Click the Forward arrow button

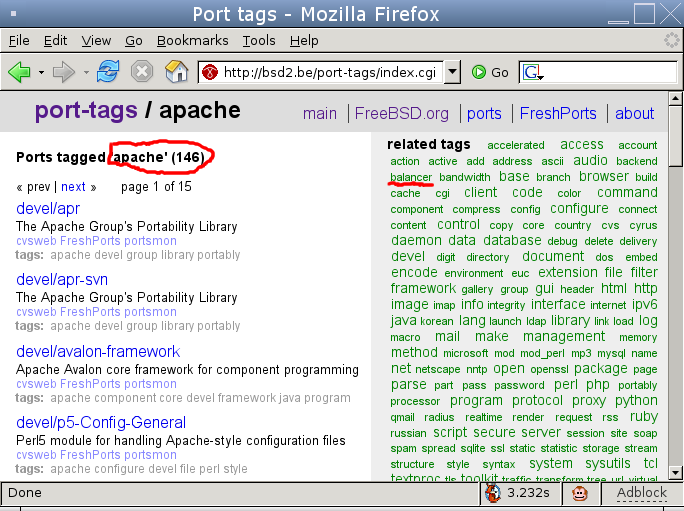pyautogui.click(x=64, y=72)
